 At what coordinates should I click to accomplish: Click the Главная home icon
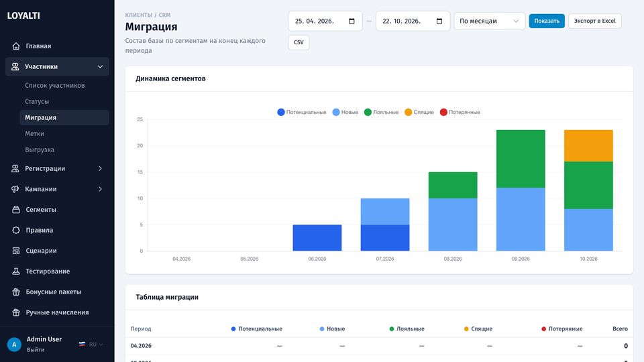(x=16, y=46)
